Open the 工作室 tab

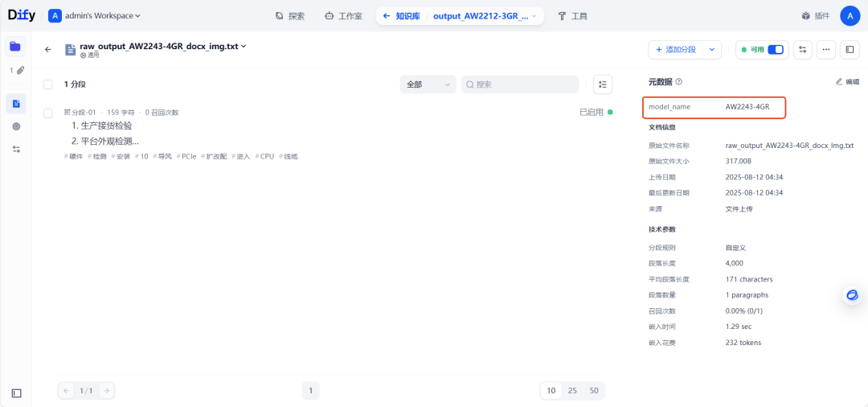coord(343,16)
